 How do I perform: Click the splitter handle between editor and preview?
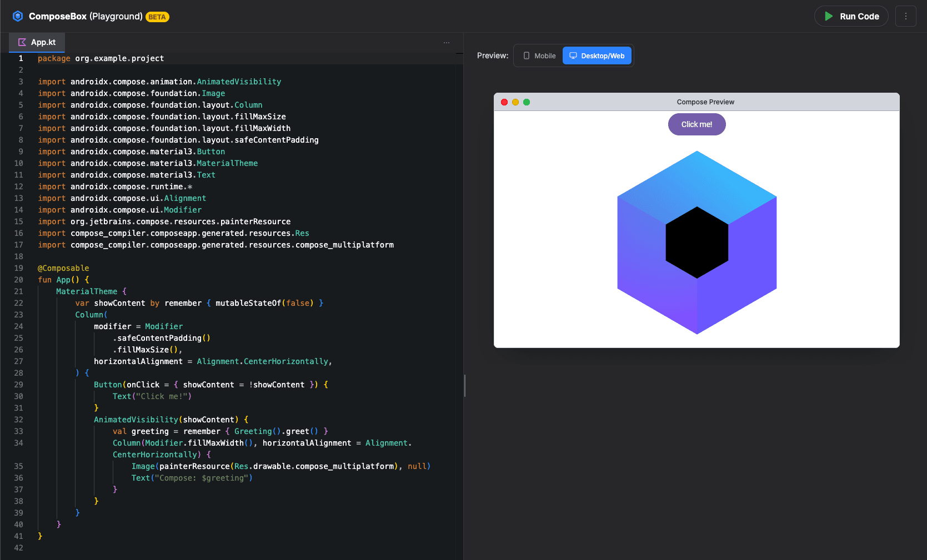(464, 385)
